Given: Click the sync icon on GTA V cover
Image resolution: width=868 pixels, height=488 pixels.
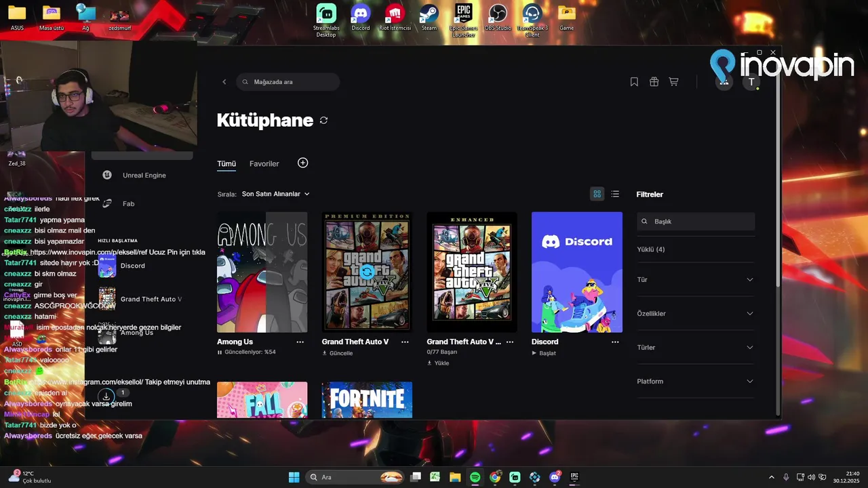Looking at the screenshot, I should (367, 272).
